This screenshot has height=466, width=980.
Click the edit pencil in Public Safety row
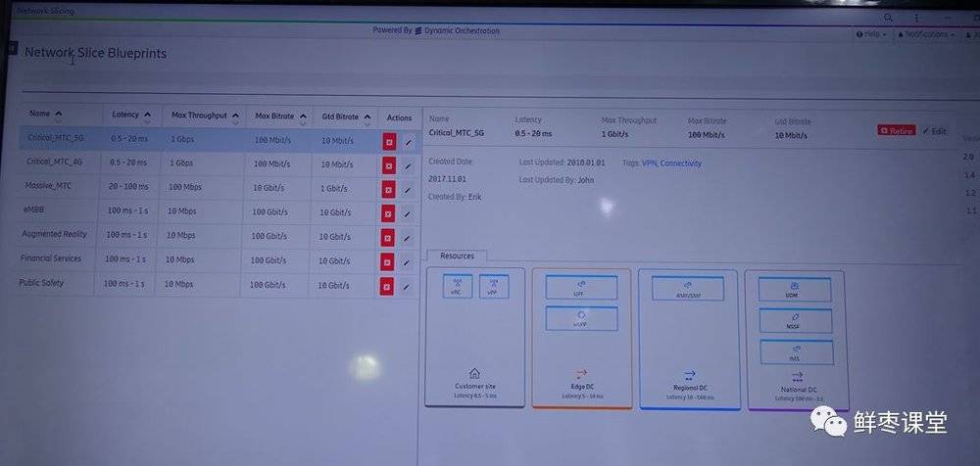pyautogui.click(x=407, y=288)
